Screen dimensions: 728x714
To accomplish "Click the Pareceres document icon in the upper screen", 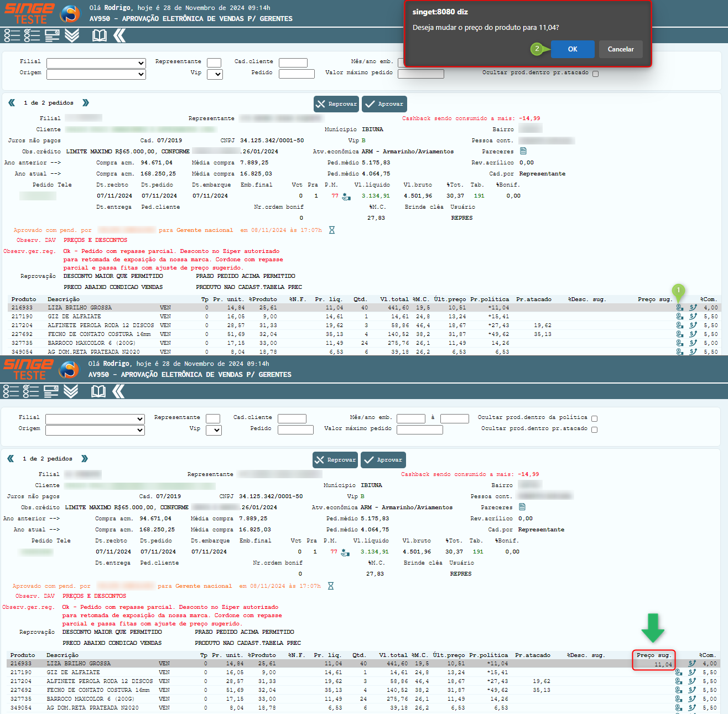I will (x=523, y=151).
